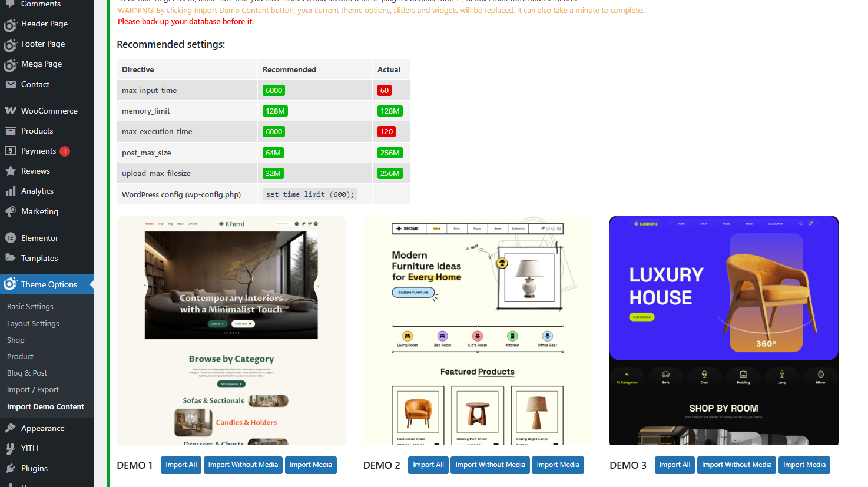868x487 pixels.
Task: Click the Products box icon
Action: (11, 131)
